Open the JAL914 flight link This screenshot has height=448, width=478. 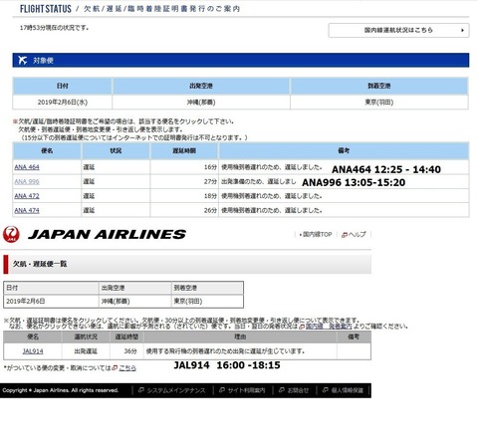33,351
